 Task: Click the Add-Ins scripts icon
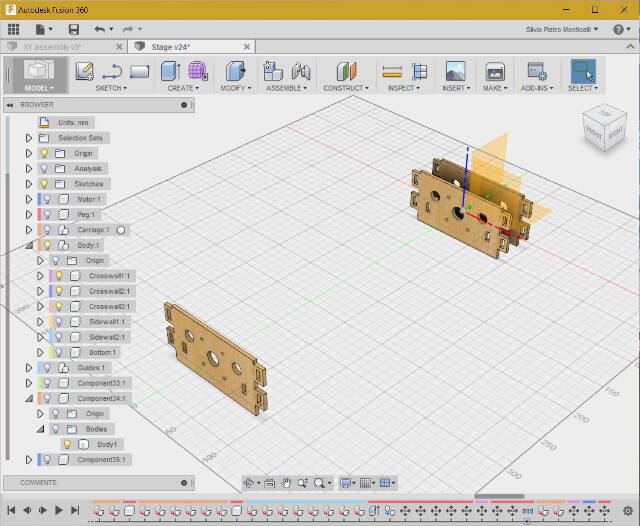click(536, 71)
